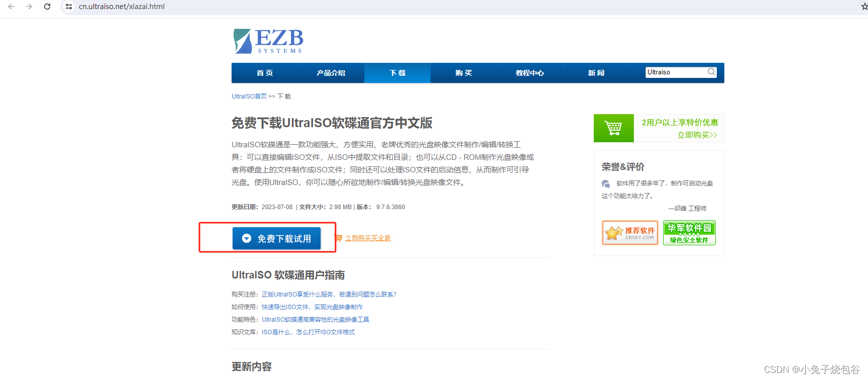Image resolution: width=868 pixels, height=379 pixels.
Task: Open site information icon in address bar
Action: [x=69, y=7]
